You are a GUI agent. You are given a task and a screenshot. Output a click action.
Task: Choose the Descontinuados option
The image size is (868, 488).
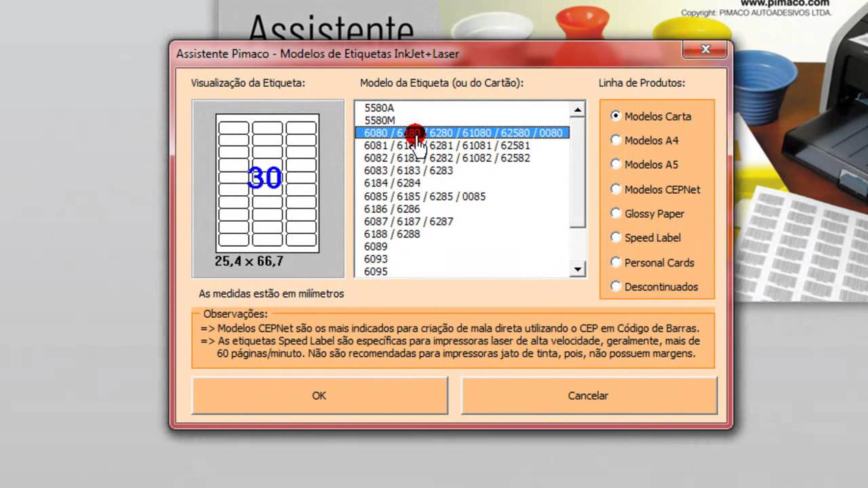tap(654, 286)
